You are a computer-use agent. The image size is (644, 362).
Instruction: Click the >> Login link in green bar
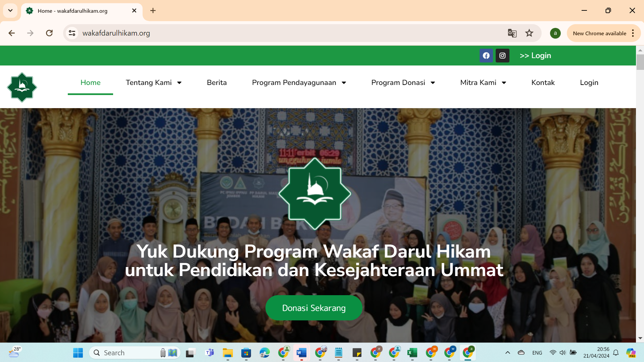tap(535, 56)
